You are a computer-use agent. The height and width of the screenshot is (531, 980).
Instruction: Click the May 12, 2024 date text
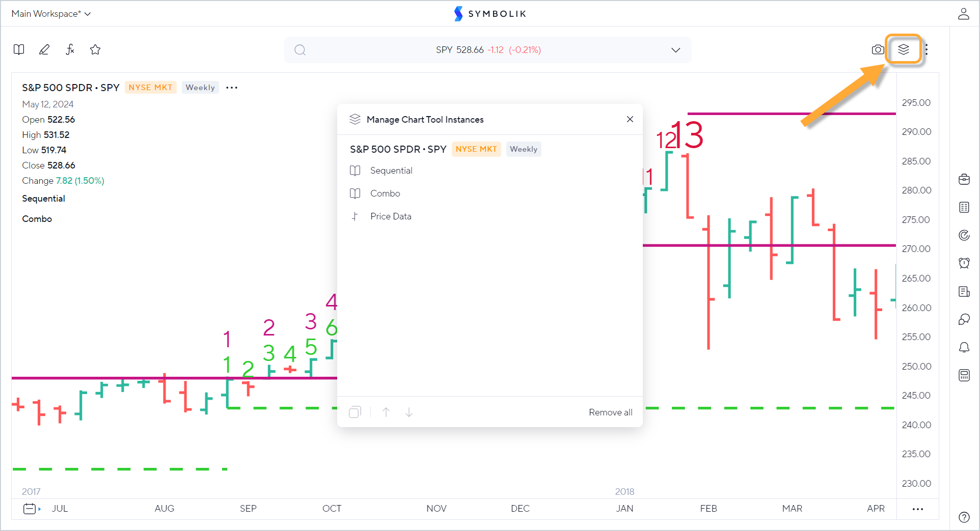tap(48, 104)
